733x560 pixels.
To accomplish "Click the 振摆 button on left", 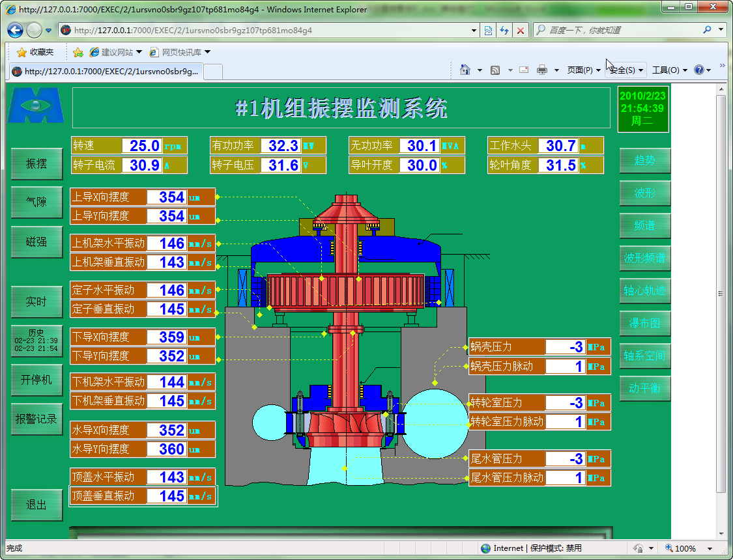I will [x=36, y=164].
